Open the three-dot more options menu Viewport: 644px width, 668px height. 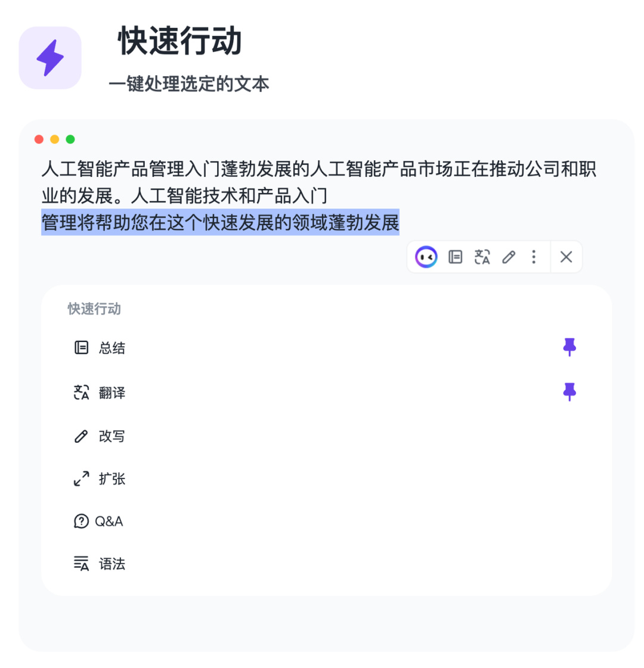click(534, 257)
